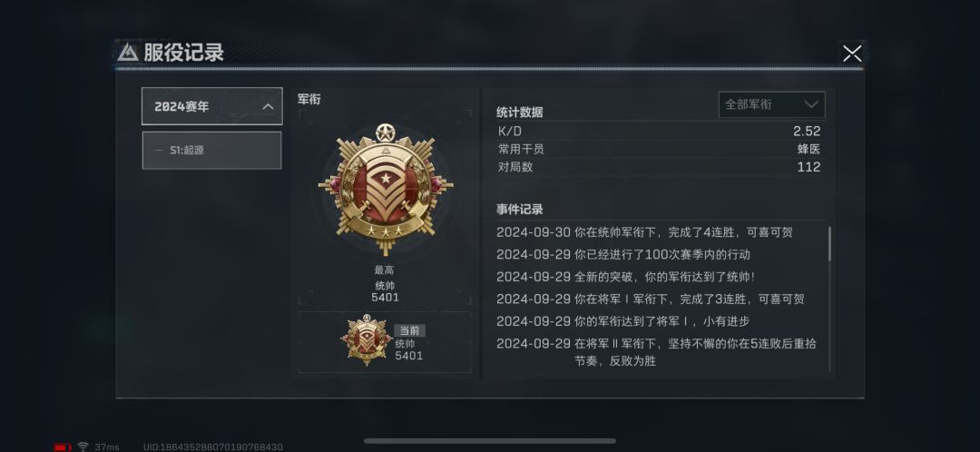Tap the red battery icon at bottom left
980x452 pixels.
click(63, 447)
